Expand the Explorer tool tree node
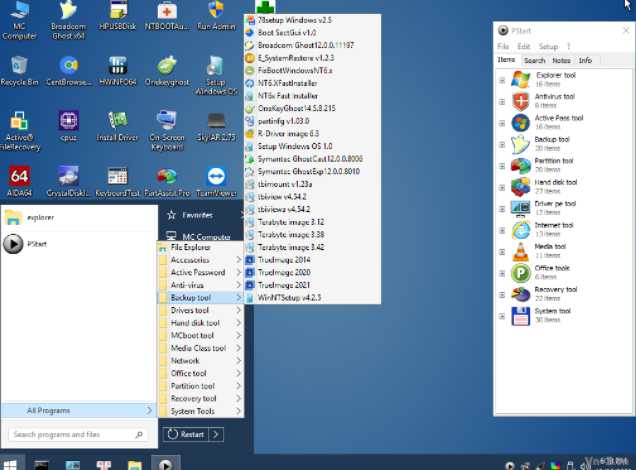The width and height of the screenshot is (636, 470). point(502,79)
